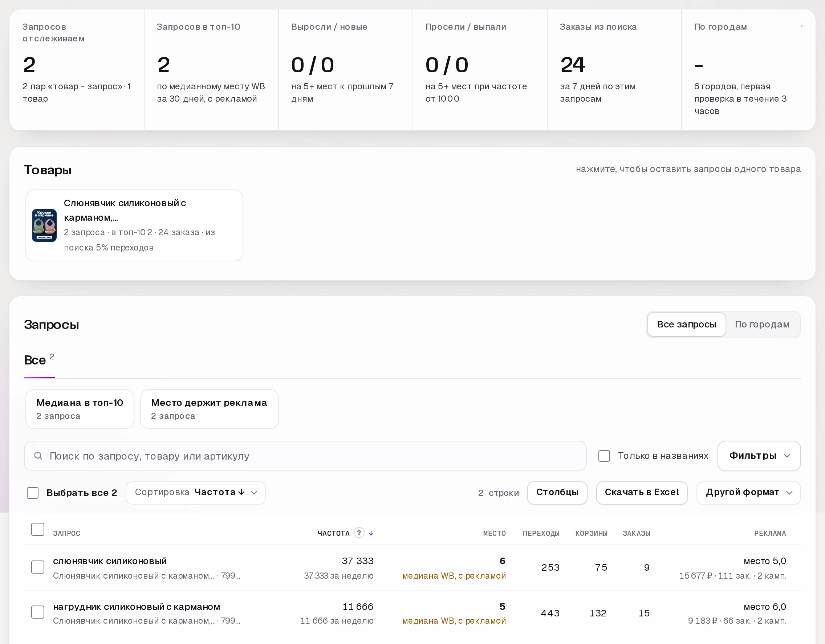
Task: Select the 'Слюнявчик силиконовый с карманом' product card
Action: coord(134,225)
